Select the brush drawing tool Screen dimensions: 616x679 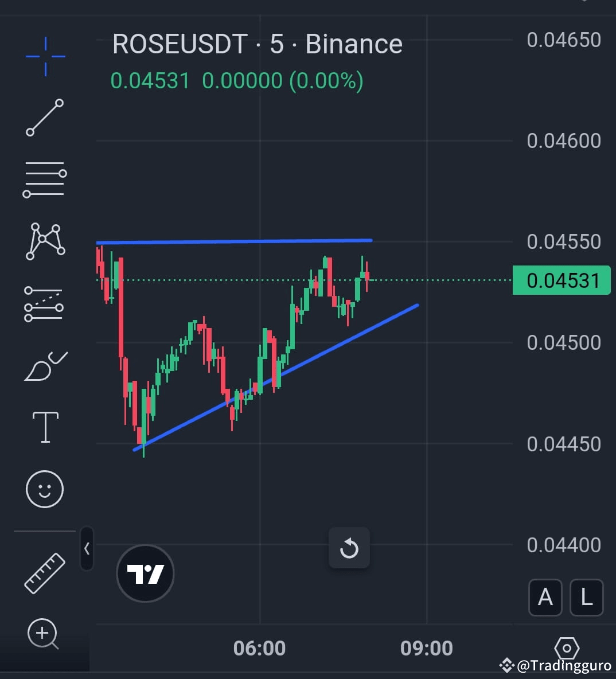pos(45,365)
